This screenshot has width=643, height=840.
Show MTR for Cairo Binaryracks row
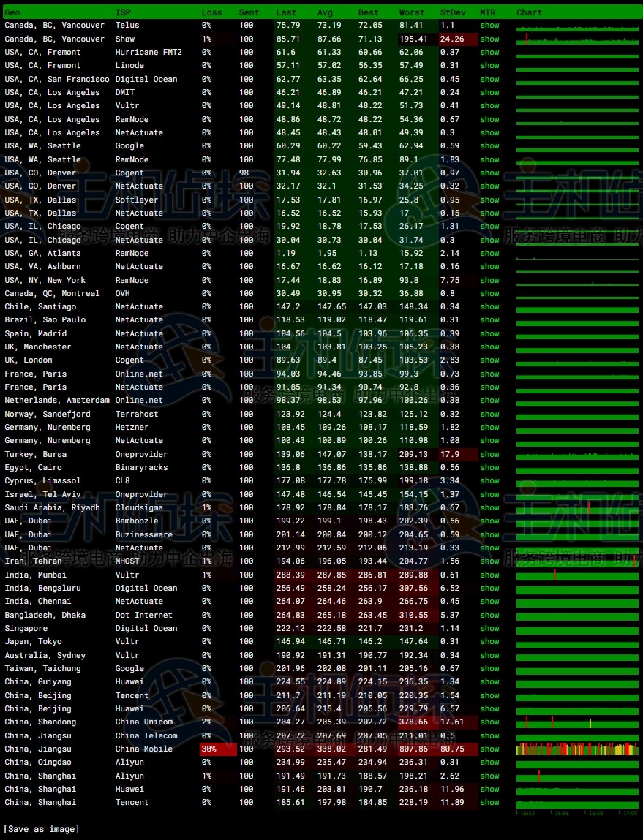(x=489, y=467)
